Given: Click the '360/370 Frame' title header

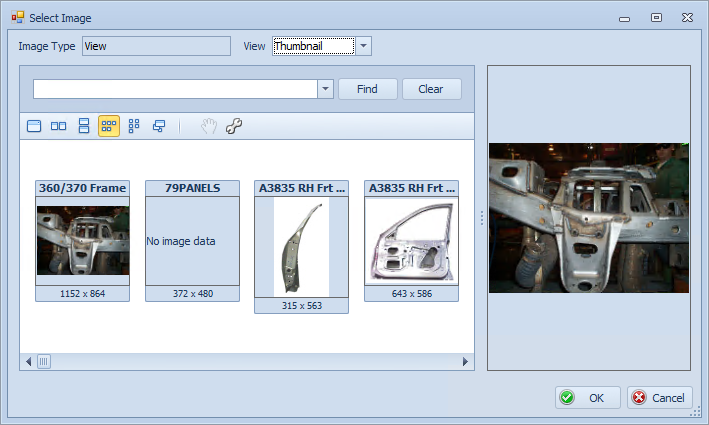Looking at the screenshot, I should pyautogui.click(x=83, y=188).
